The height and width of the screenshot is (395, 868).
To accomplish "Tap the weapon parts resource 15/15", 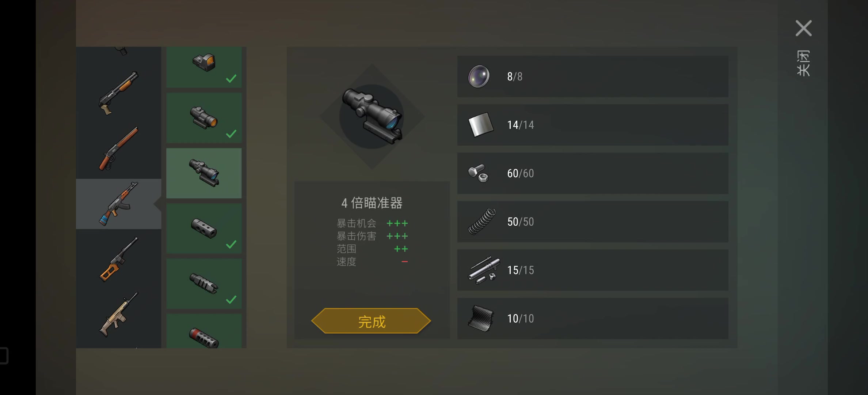I will pyautogui.click(x=593, y=270).
